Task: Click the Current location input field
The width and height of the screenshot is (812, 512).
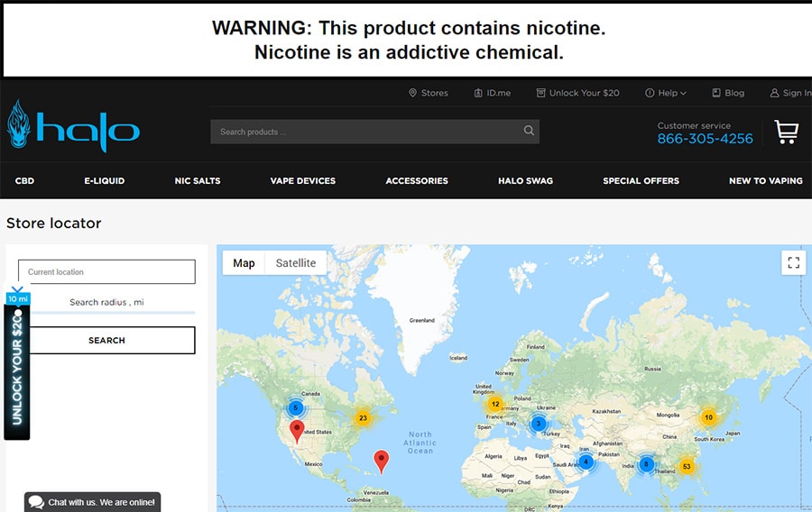Action: click(x=106, y=272)
